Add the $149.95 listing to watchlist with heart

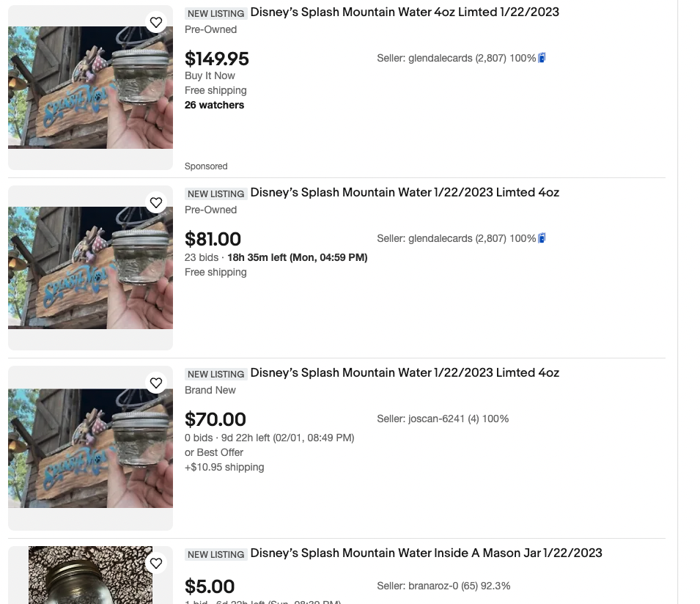(156, 23)
